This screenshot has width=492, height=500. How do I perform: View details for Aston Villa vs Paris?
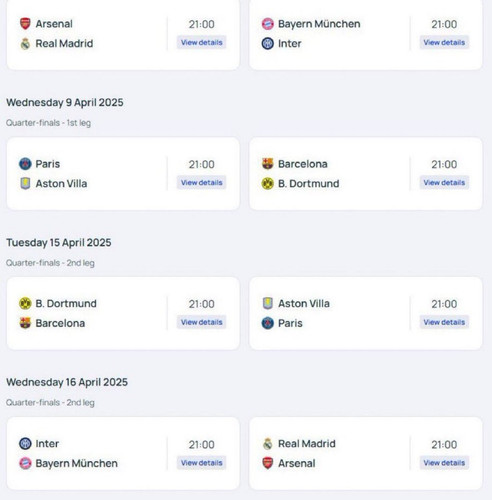pyautogui.click(x=444, y=322)
